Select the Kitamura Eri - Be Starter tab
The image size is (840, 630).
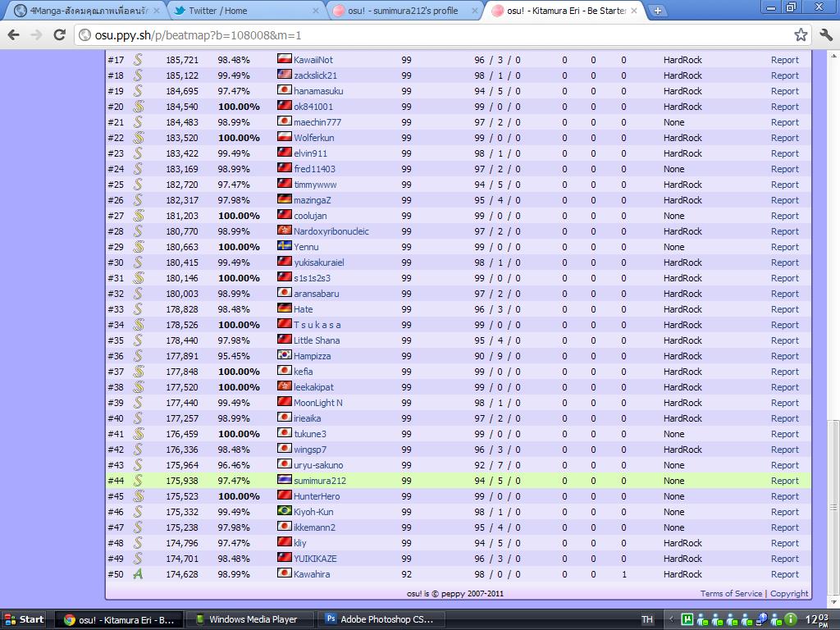click(565, 11)
